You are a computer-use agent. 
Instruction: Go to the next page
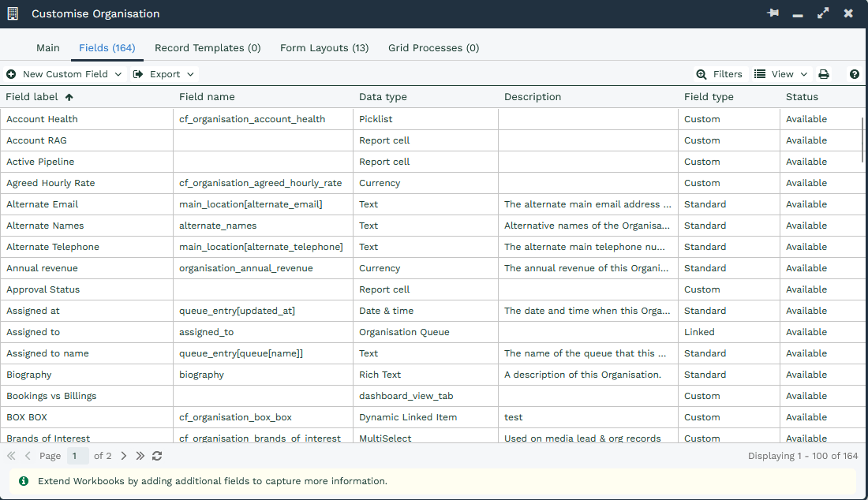point(123,456)
